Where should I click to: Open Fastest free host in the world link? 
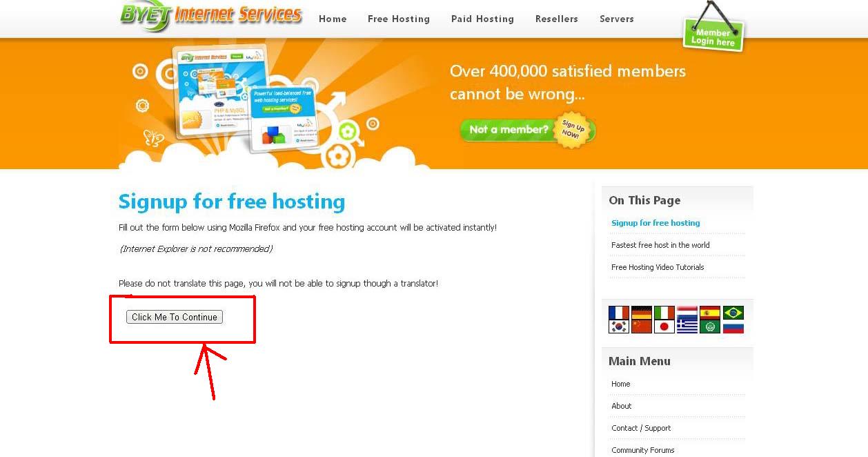(x=660, y=245)
